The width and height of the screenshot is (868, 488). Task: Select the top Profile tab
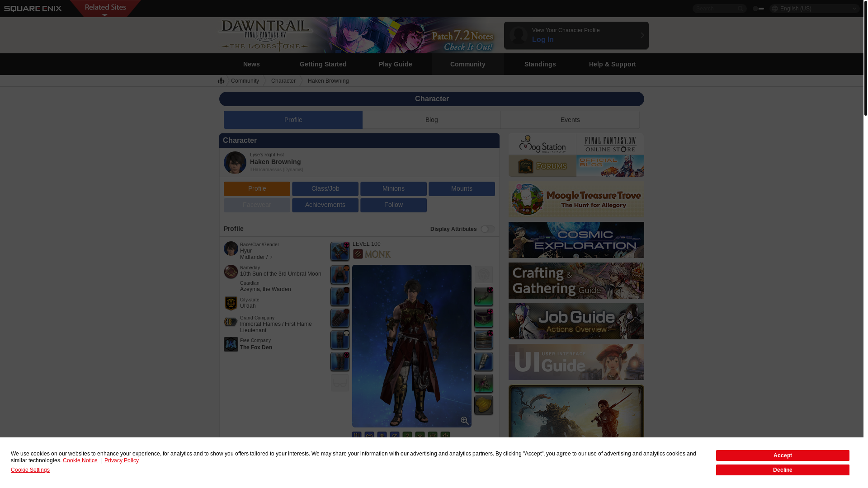pos(293,120)
